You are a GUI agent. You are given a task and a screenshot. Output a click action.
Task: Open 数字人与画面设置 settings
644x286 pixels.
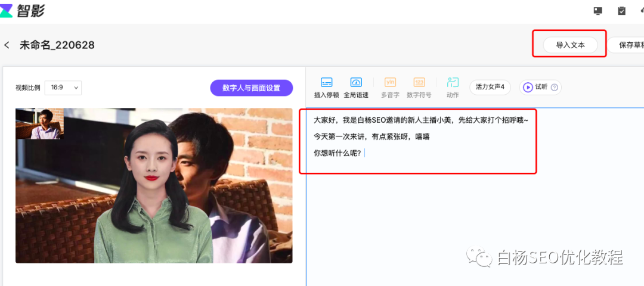pyautogui.click(x=251, y=88)
